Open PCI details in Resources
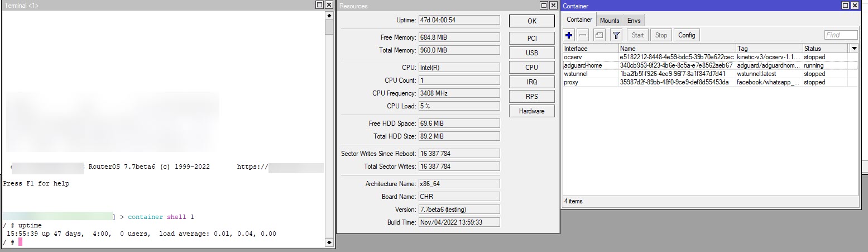Screen dimensions: 868x252 [x=532, y=39]
